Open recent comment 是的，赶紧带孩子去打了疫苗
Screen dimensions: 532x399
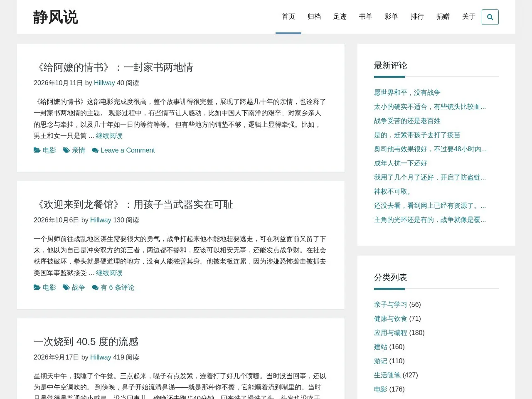click(x=417, y=135)
